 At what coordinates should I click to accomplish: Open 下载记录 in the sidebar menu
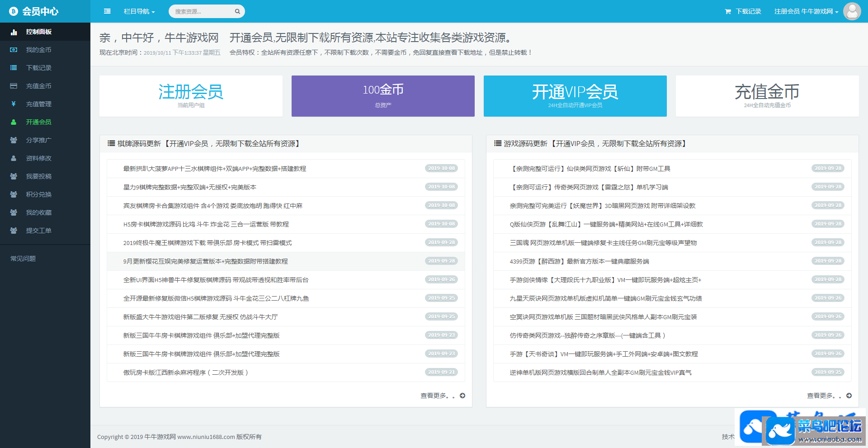coord(45,68)
